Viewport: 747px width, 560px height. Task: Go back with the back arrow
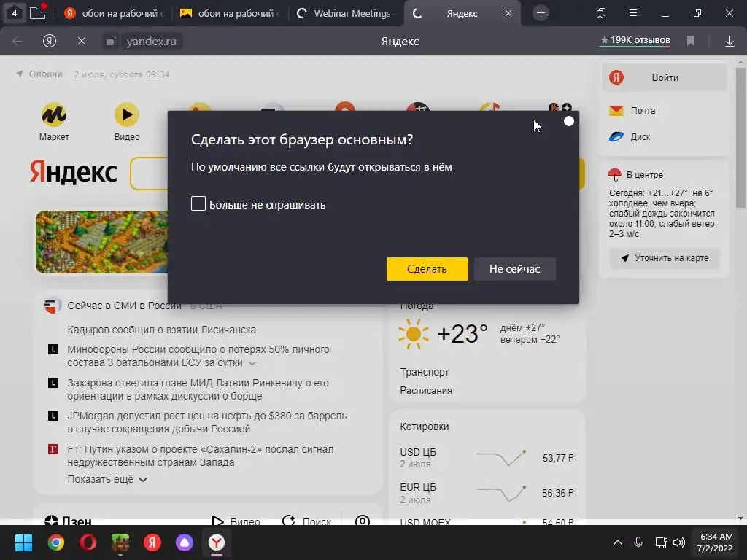18,42
